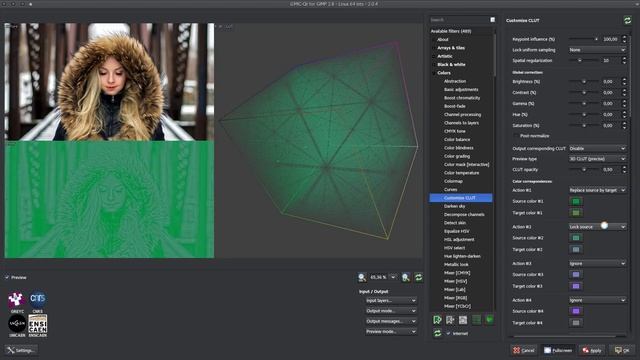Click the rightmost green icon below filter list
The height and width of the screenshot is (360, 640).
pos(489,320)
